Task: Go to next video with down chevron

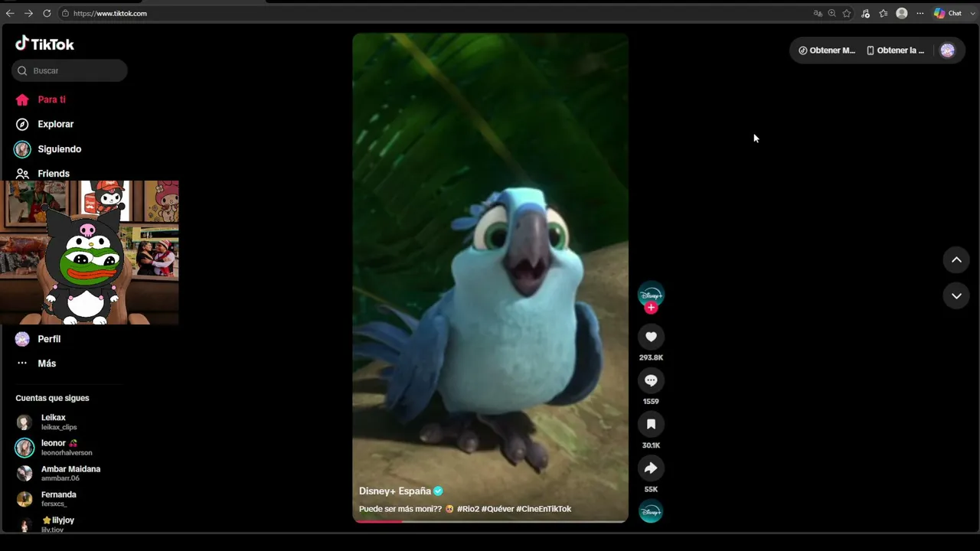Action: pos(956,296)
